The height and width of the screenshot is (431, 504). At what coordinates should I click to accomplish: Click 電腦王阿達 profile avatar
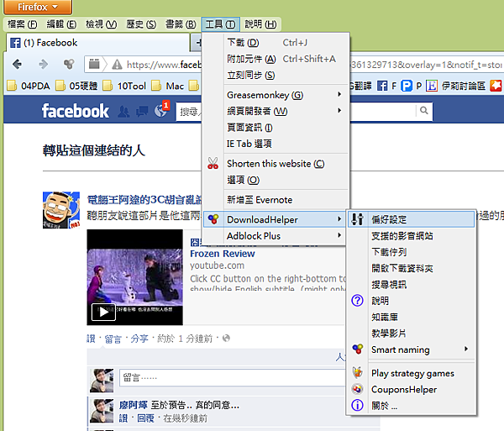(61, 210)
